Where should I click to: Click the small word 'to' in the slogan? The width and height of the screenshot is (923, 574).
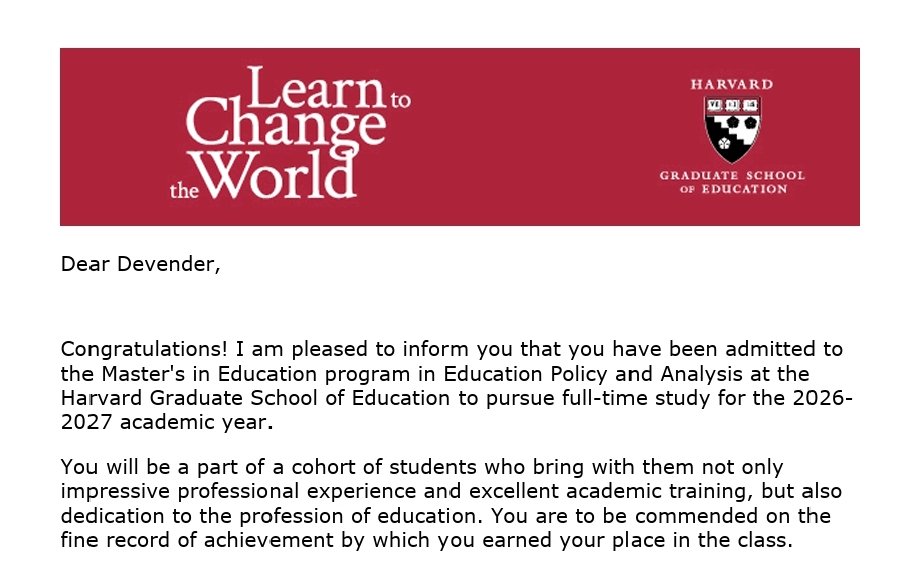[x=400, y=99]
